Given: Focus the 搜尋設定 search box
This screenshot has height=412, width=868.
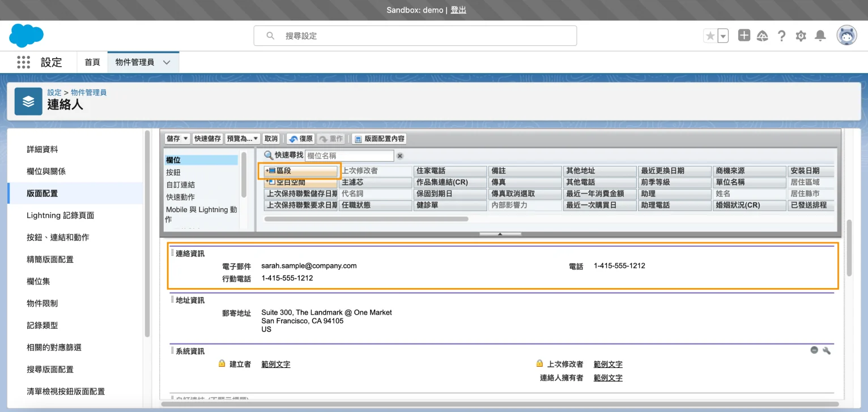Looking at the screenshot, I should [x=415, y=36].
